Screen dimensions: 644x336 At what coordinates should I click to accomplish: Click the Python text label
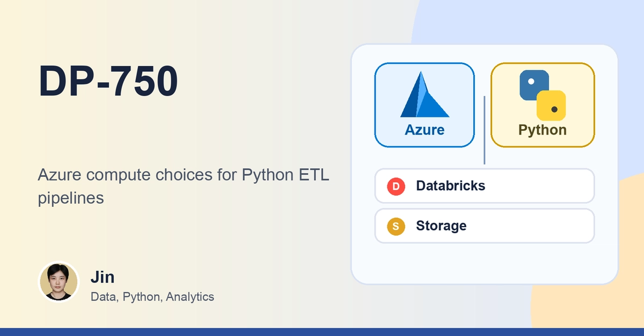pyautogui.click(x=543, y=130)
